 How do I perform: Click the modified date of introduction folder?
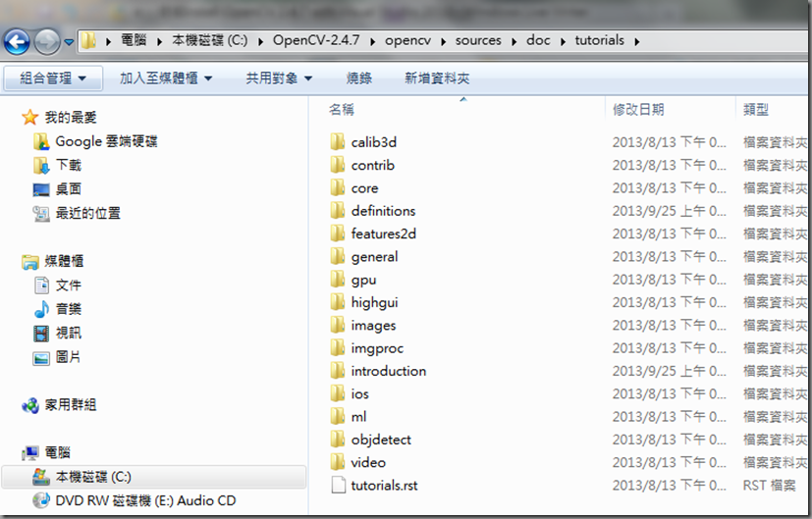[x=669, y=371]
